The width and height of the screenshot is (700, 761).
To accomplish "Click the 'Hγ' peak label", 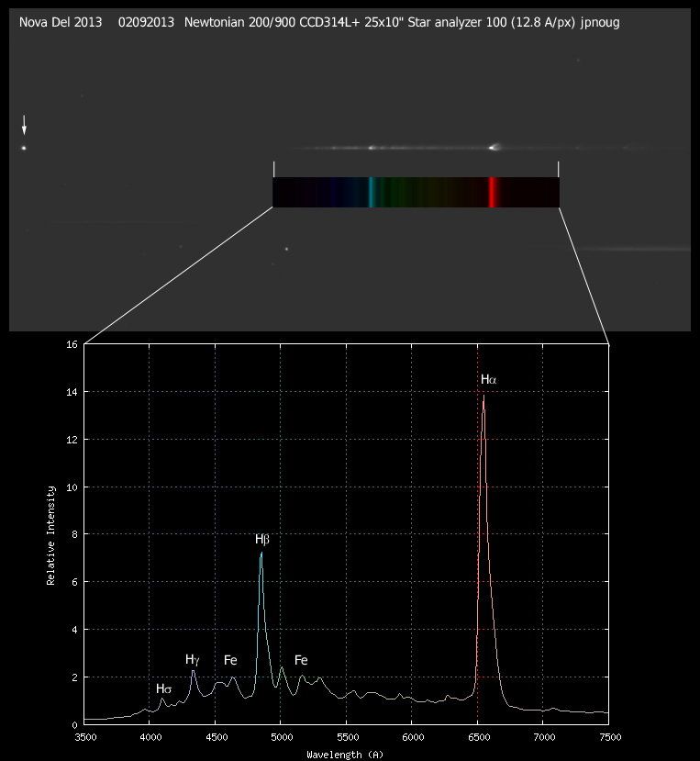I will (193, 660).
